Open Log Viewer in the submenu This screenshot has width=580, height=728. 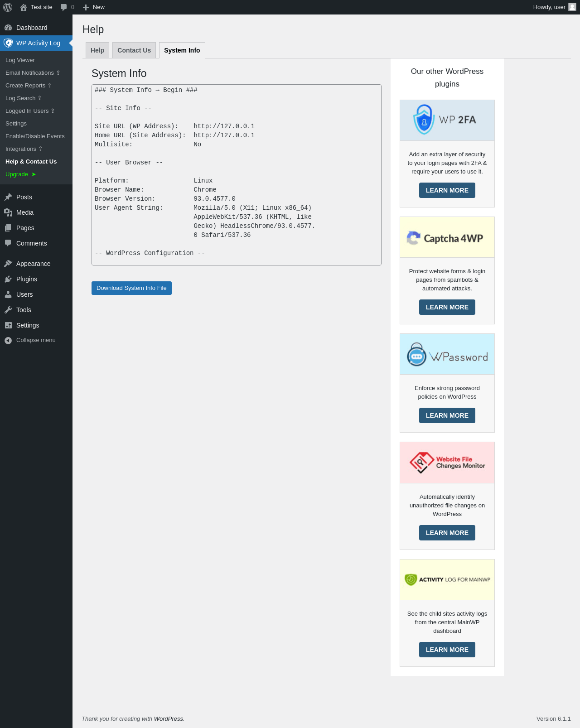[x=20, y=60]
